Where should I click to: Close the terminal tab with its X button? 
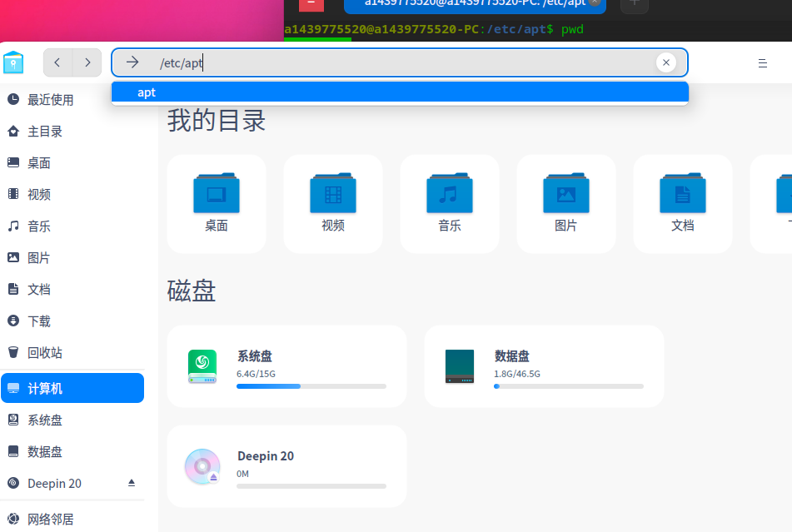[x=595, y=2]
